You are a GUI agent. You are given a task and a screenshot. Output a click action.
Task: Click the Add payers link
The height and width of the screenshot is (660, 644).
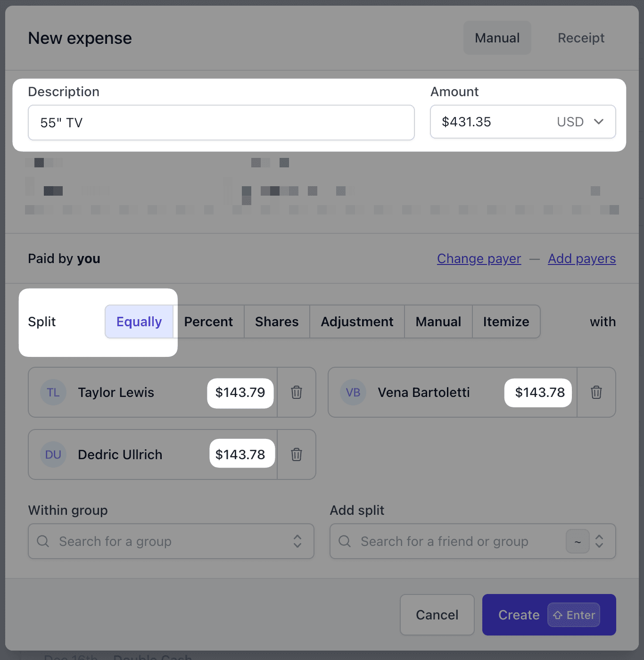(582, 258)
